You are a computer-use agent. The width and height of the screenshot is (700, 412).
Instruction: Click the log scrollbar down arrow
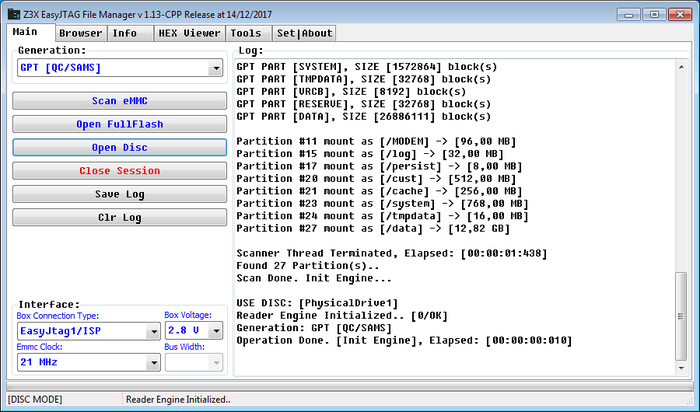pos(681,368)
